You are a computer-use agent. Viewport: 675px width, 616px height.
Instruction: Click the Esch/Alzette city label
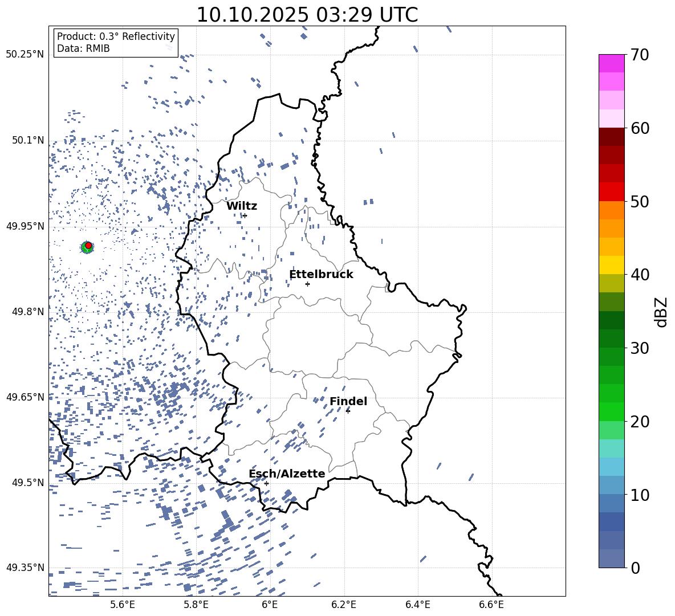287,474
